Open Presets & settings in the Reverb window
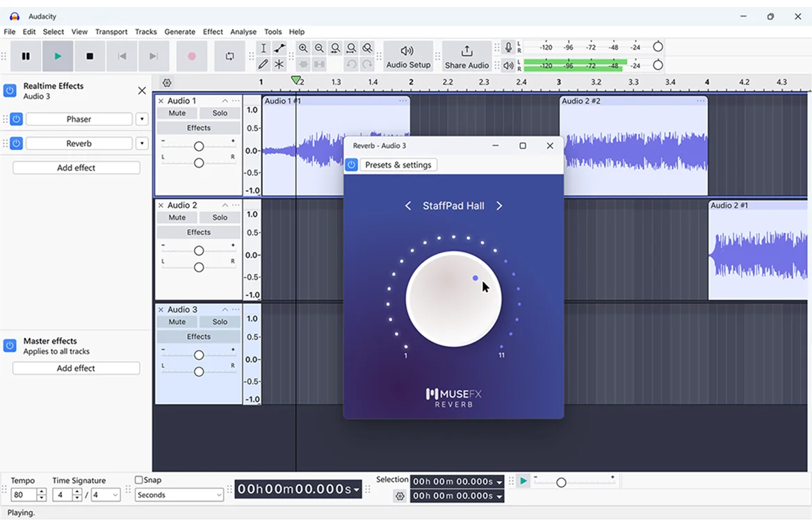Screen dimensions: 812x520 click(x=398, y=165)
